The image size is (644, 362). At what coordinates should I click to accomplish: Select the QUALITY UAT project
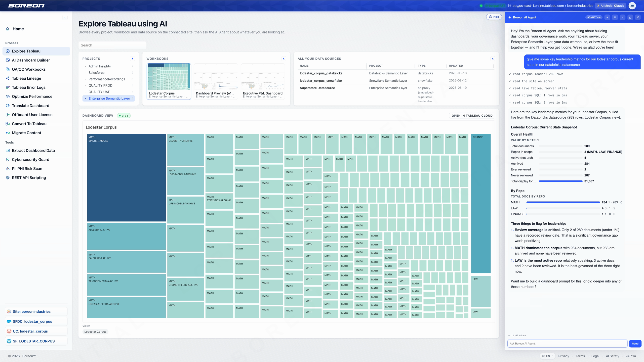109,92
